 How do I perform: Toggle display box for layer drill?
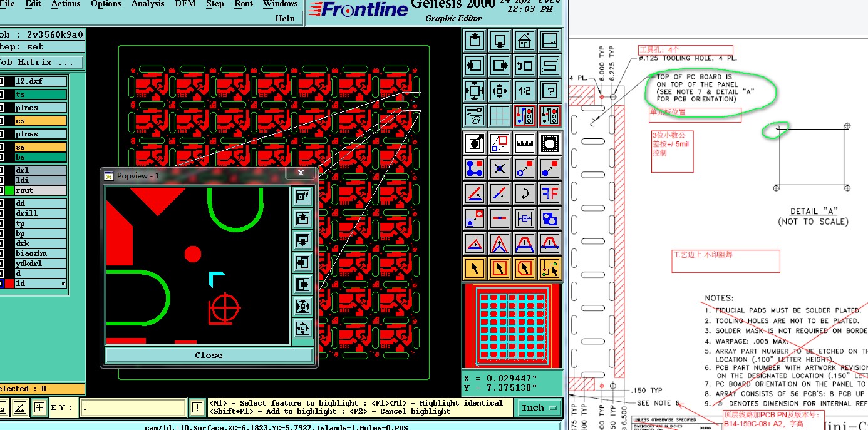click(2, 213)
